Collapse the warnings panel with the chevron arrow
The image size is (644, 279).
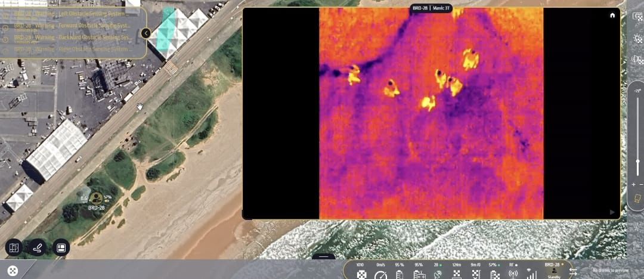click(x=146, y=33)
